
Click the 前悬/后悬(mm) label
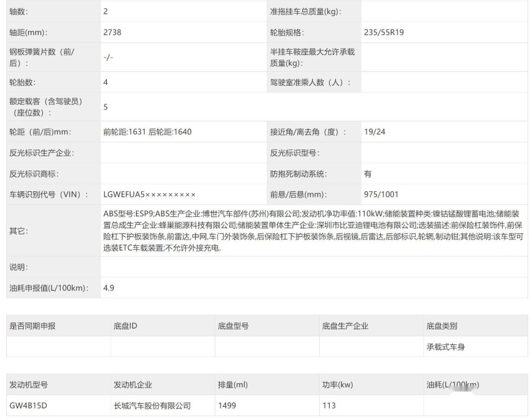[298, 195]
